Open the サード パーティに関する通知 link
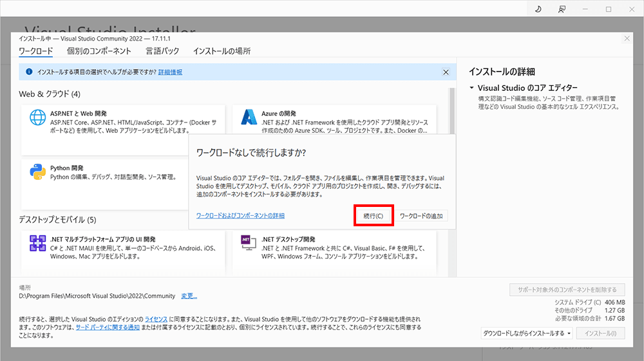Screen dimensions: 644x361 (x=108, y=327)
